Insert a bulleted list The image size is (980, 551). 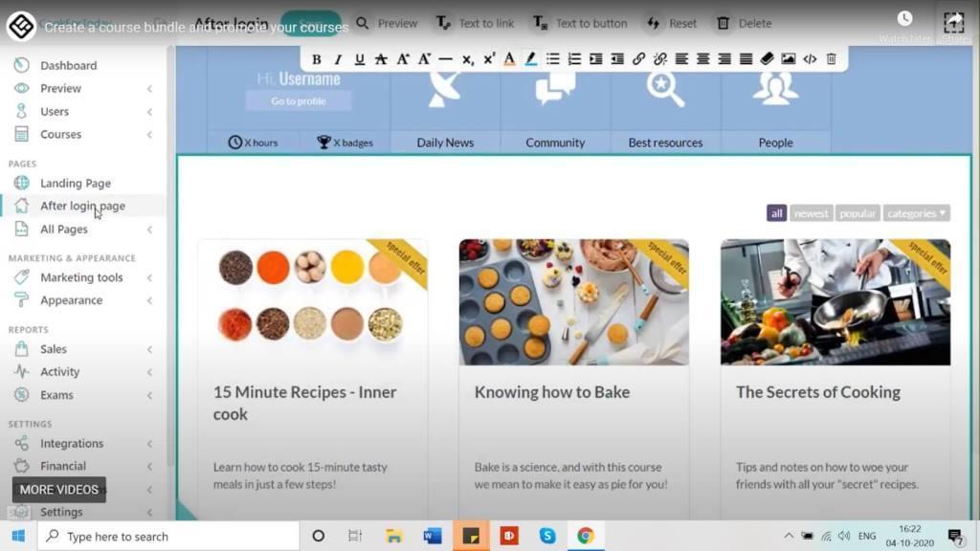coord(552,59)
